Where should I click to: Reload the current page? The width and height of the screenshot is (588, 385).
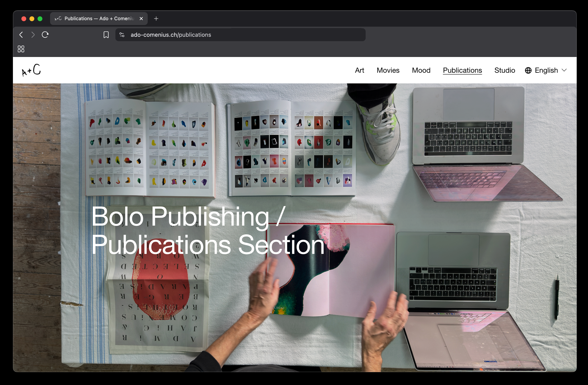pos(45,35)
